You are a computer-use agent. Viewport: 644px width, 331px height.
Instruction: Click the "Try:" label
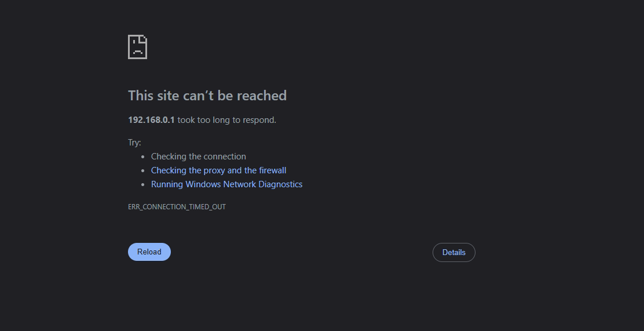tap(134, 143)
